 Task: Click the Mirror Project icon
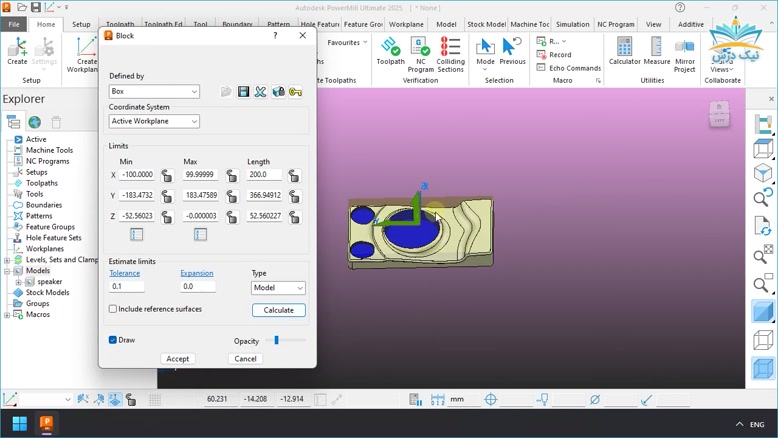685,54
